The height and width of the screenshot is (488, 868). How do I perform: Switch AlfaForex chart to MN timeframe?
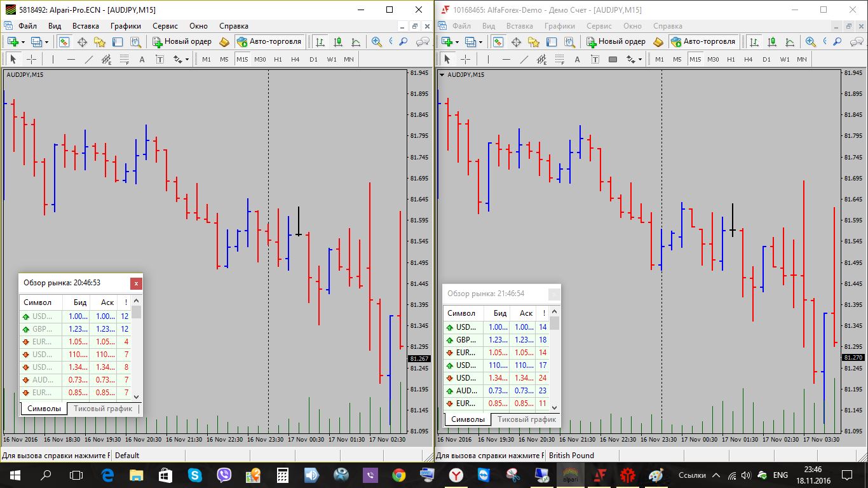click(802, 59)
